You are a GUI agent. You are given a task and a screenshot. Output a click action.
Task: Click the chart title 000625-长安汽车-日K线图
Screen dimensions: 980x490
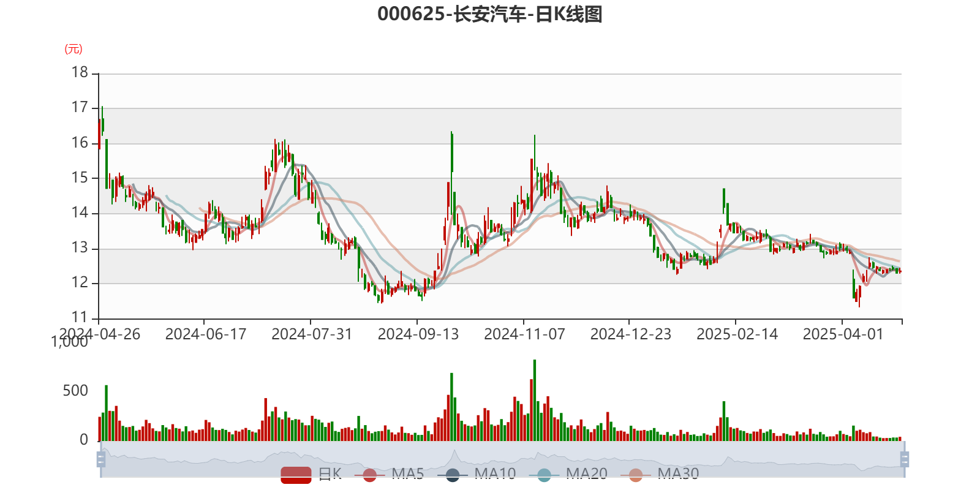(490, 14)
